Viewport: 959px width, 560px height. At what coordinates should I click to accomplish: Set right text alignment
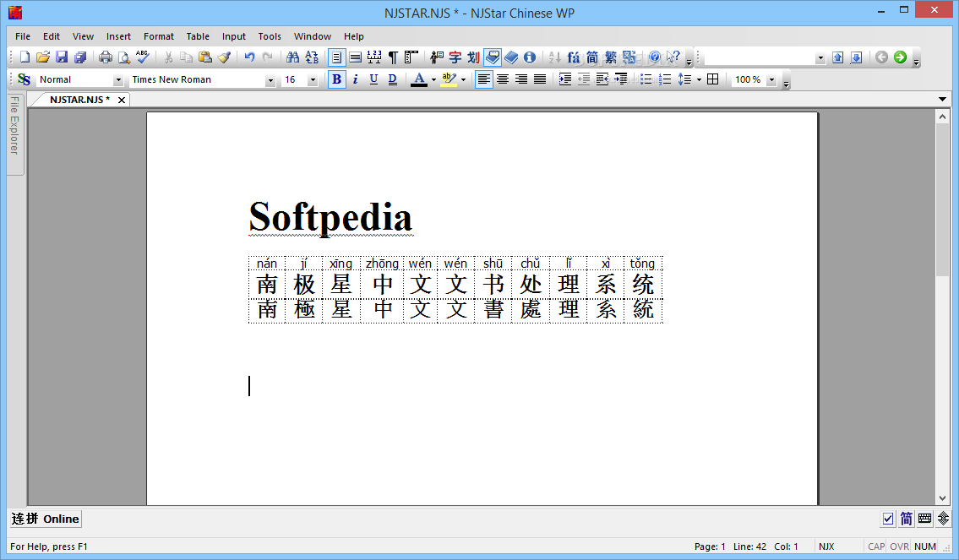(521, 79)
